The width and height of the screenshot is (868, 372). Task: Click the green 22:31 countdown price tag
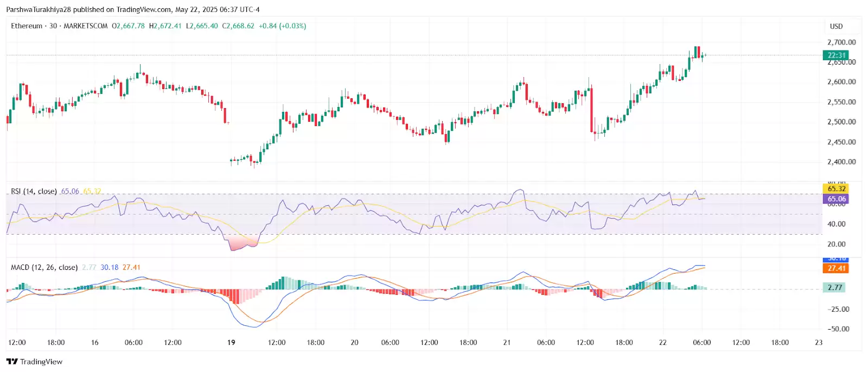[836, 55]
